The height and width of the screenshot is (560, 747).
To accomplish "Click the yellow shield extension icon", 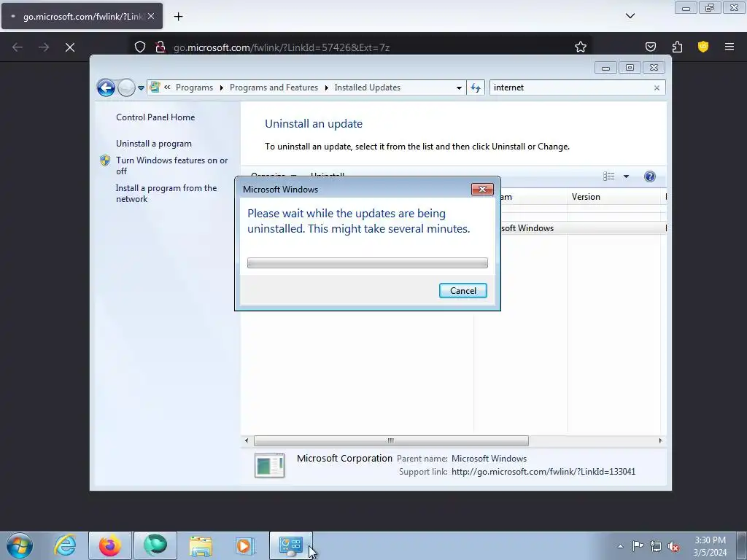I will coord(703,47).
